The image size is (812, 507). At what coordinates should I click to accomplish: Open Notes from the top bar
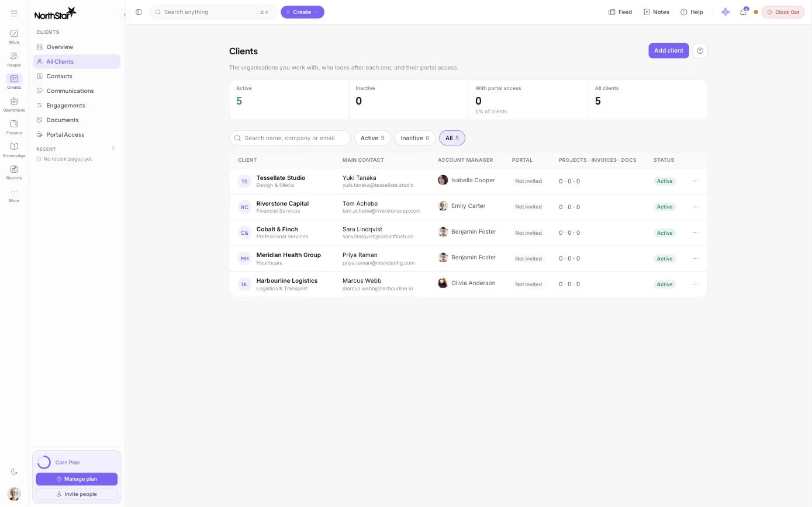click(x=656, y=12)
